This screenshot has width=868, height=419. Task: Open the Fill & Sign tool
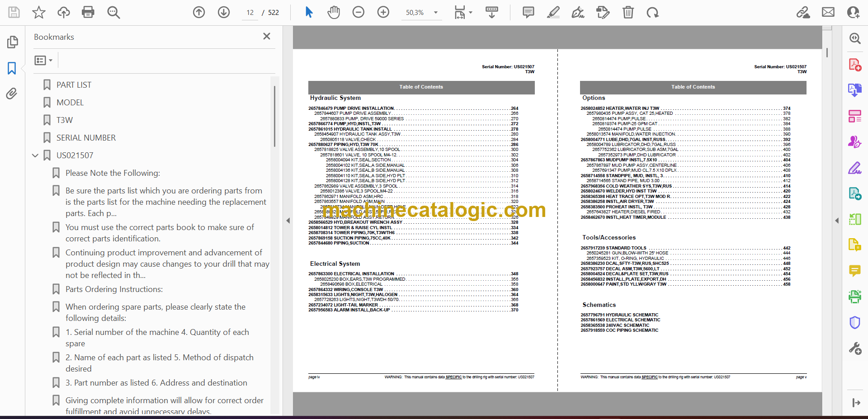tap(855, 168)
